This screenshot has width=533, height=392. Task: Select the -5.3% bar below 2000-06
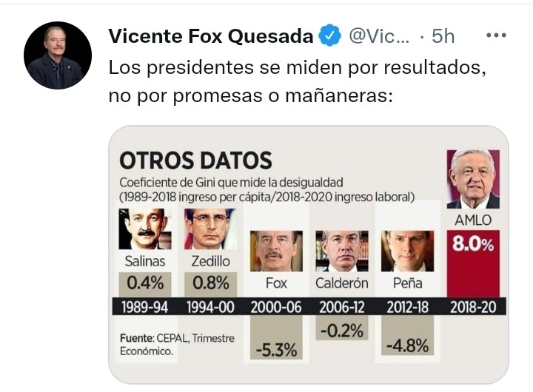point(276,337)
